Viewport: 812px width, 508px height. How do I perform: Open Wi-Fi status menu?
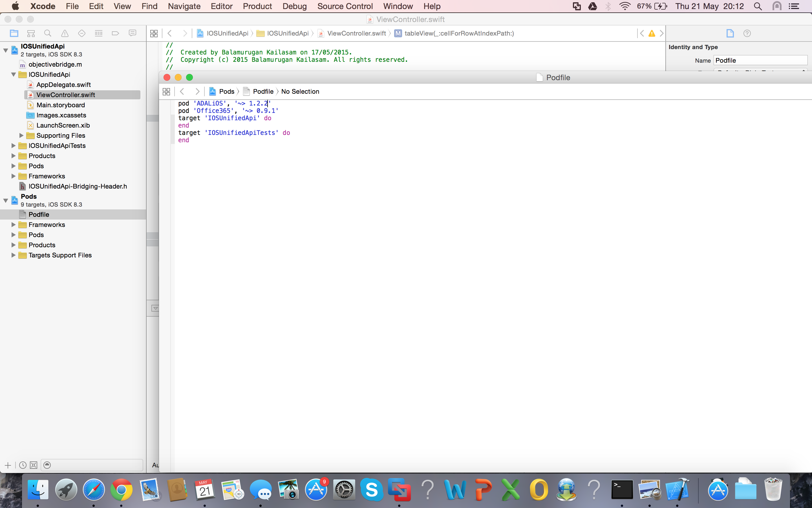(625, 6)
